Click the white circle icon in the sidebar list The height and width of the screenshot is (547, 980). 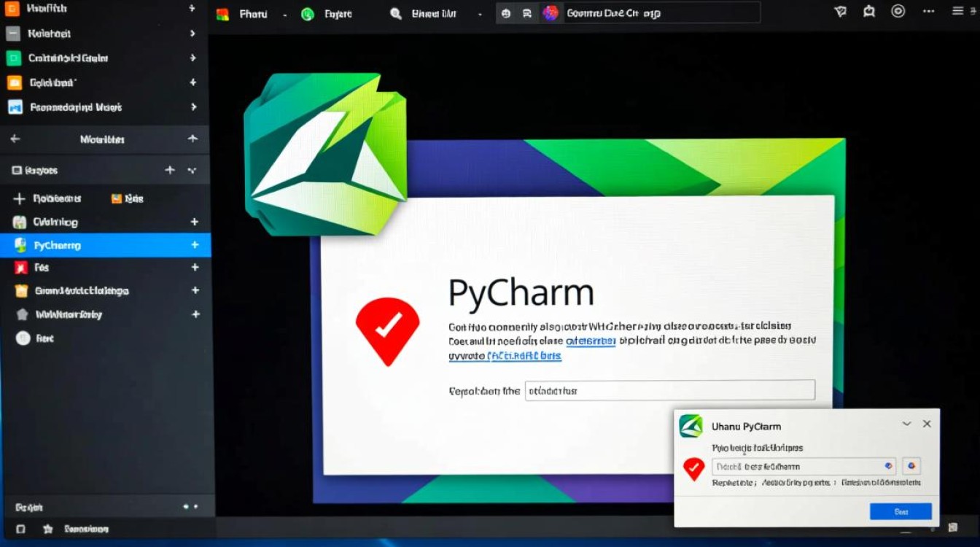point(23,338)
